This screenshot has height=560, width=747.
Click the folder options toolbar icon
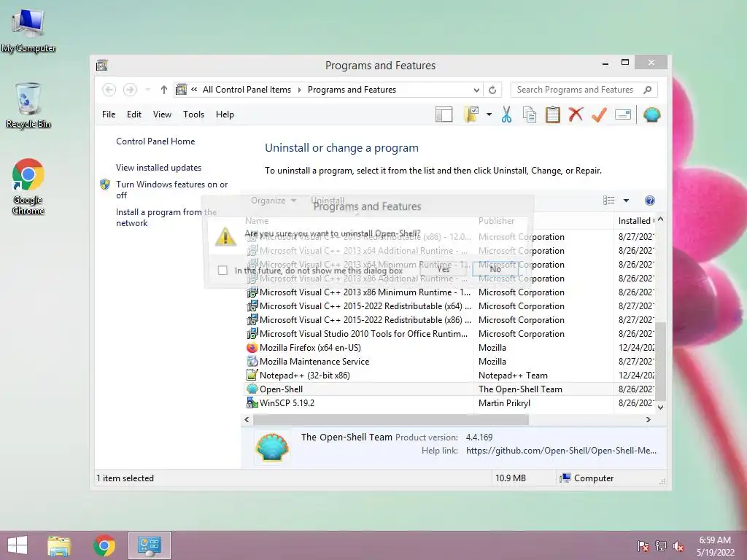pos(471,114)
